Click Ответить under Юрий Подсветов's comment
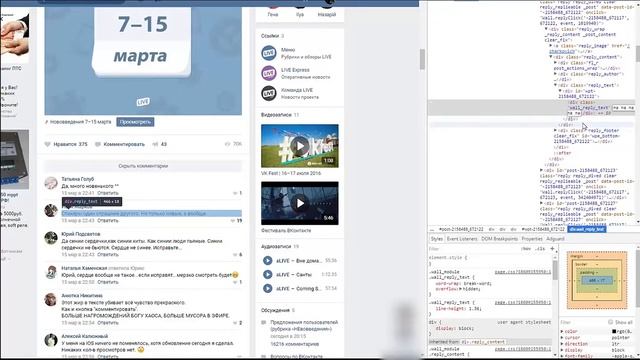Viewport: 640px width, 360px height. pos(108,254)
